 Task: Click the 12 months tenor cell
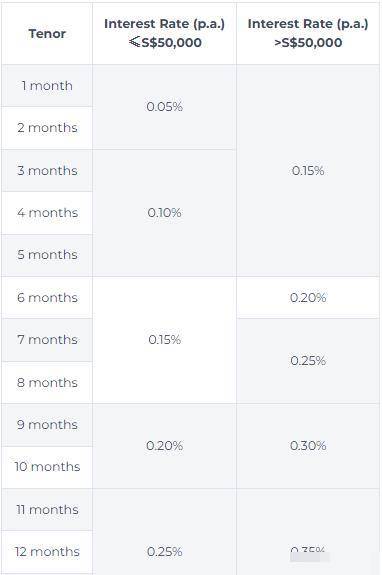click(47, 552)
